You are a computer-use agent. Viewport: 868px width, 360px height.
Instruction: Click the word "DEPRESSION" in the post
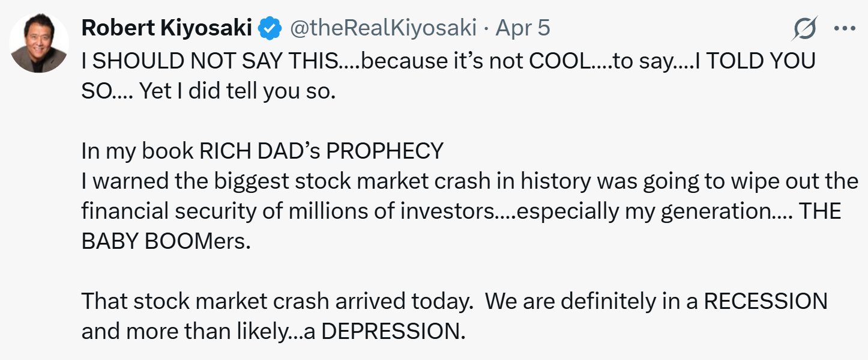coord(393,332)
